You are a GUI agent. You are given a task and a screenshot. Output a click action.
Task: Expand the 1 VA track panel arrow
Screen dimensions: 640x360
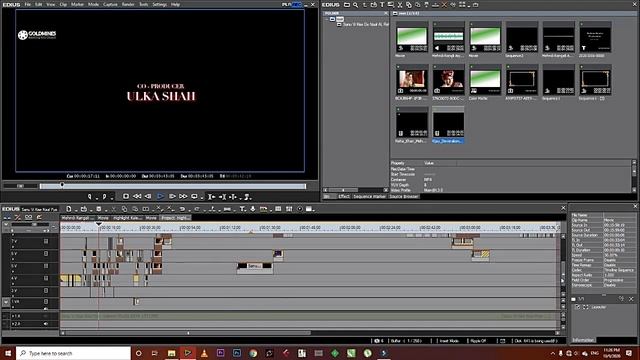click(x=6, y=302)
